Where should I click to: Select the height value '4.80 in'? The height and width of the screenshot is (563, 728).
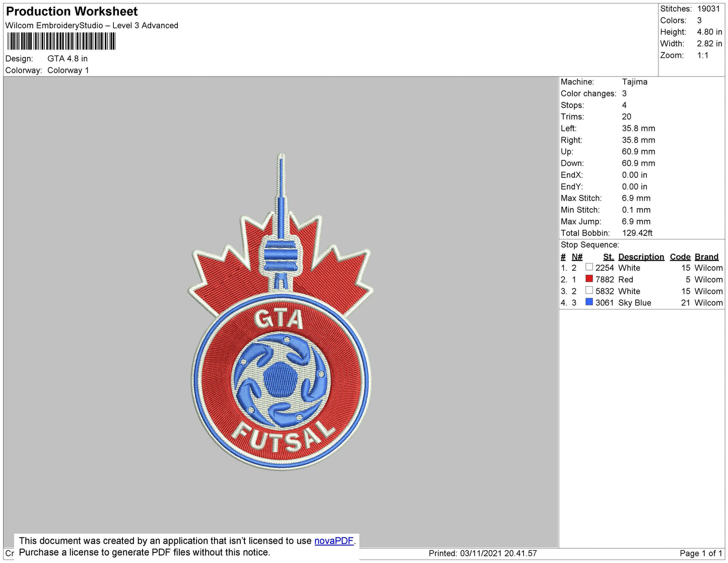tap(709, 32)
